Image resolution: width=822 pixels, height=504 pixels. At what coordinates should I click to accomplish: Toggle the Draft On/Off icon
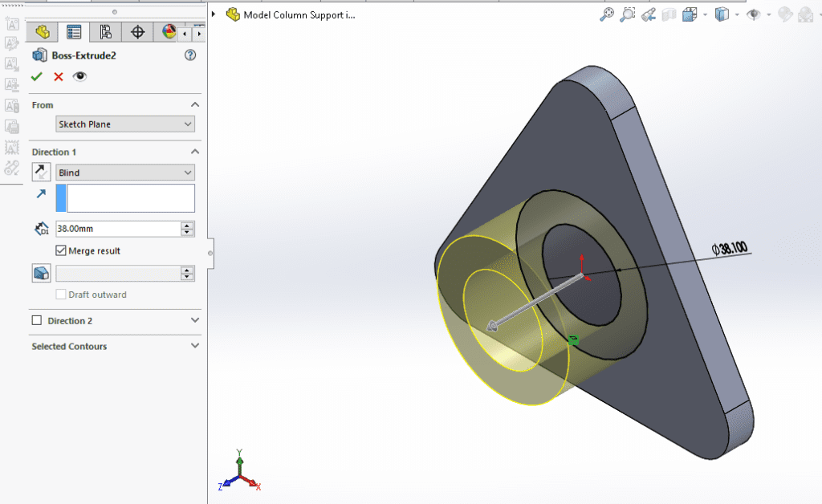coord(42,273)
